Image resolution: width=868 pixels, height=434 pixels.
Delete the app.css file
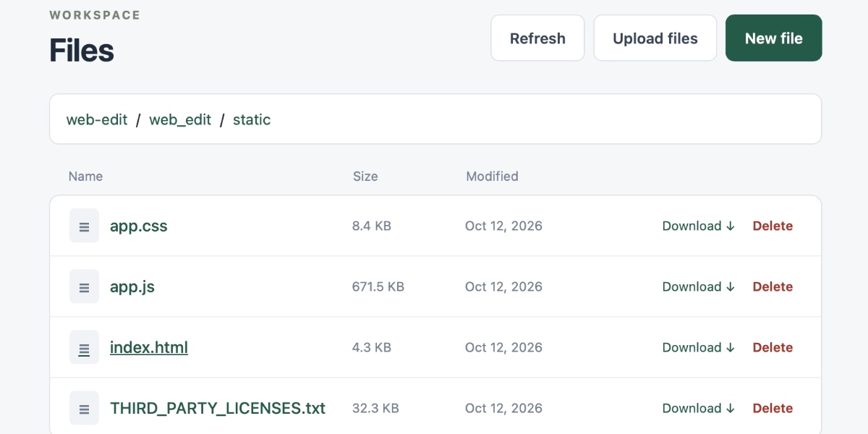(773, 226)
